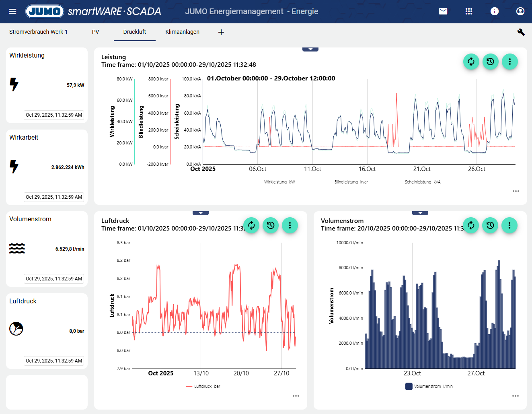Open the apps grid launcher
This screenshot has height=414, width=532.
pos(469,11)
